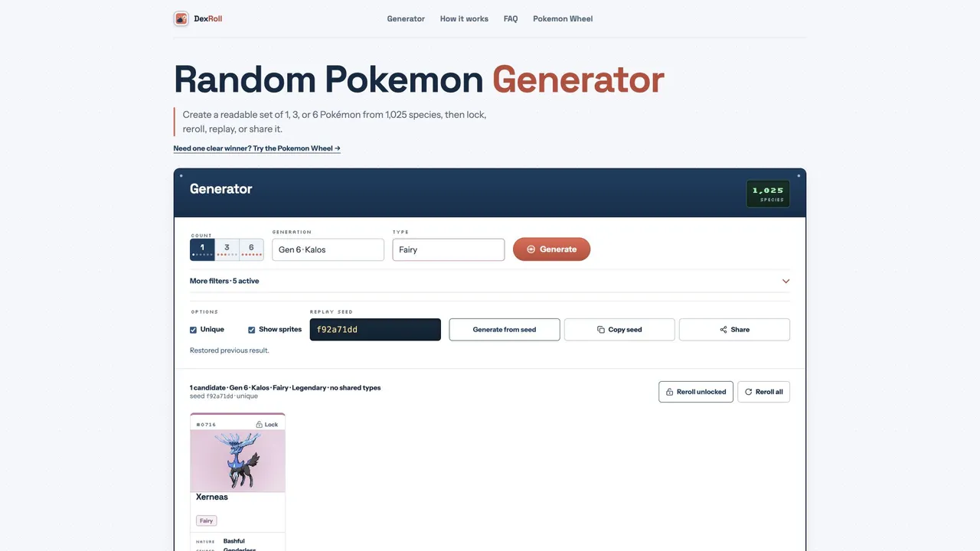The width and height of the screenshot is (980, 551).
Task: Expand More filters chevron
Action: [x=786, y=281]
